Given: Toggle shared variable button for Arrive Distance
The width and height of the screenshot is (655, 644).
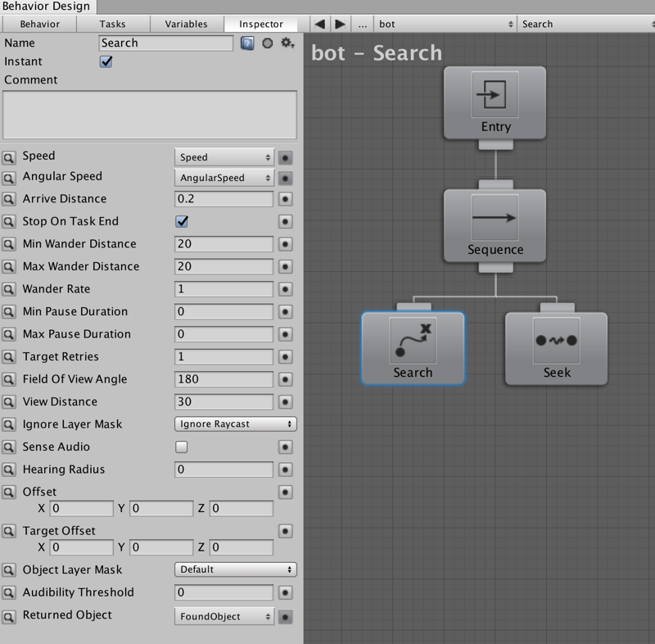Looking at the screenshot, I should pos(285,198).
